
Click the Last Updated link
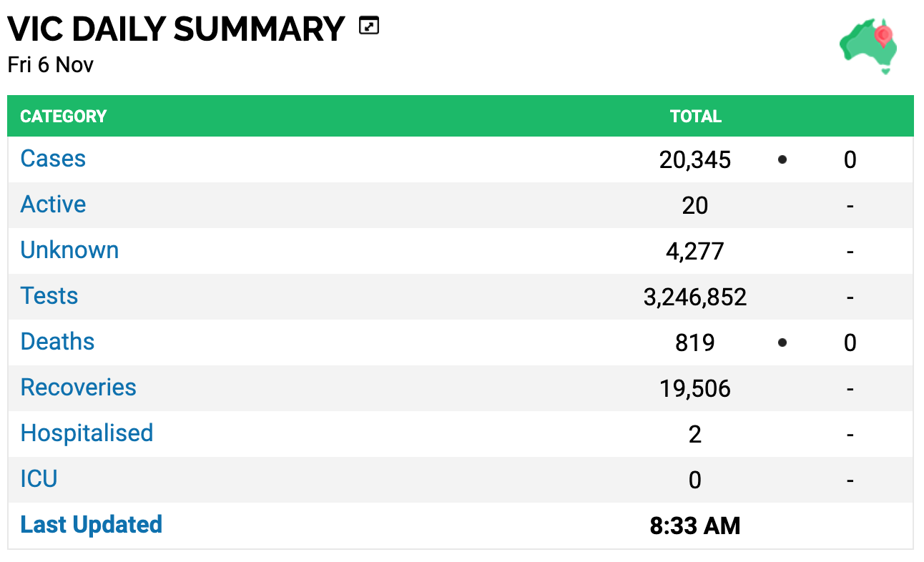point(91,525)
